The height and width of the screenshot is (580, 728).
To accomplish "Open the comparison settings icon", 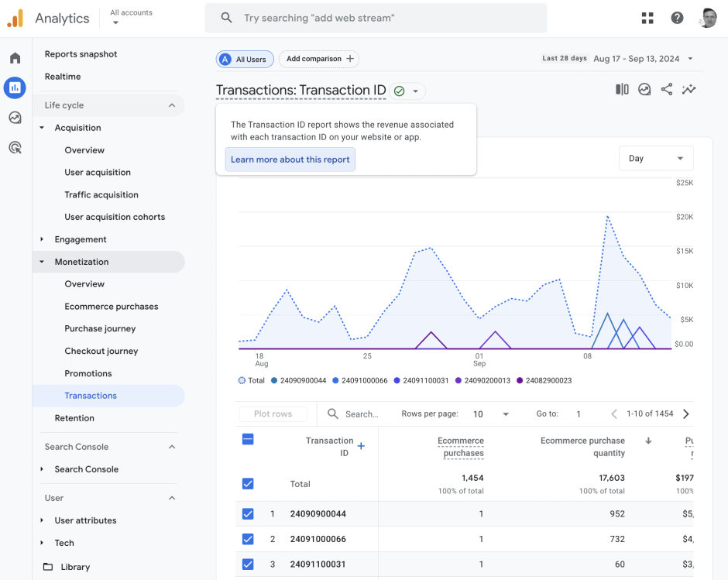I will point(621,89).
